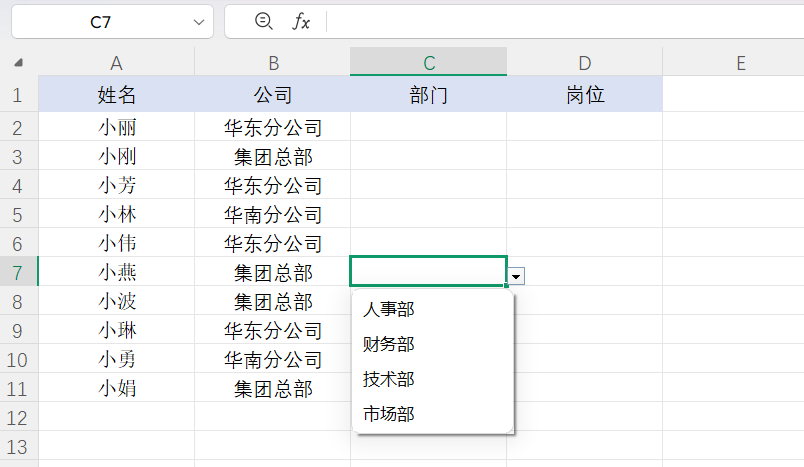The width and height of the screenshot is (804, 467).
Task: Select column D header
Action: click(585, 63)
